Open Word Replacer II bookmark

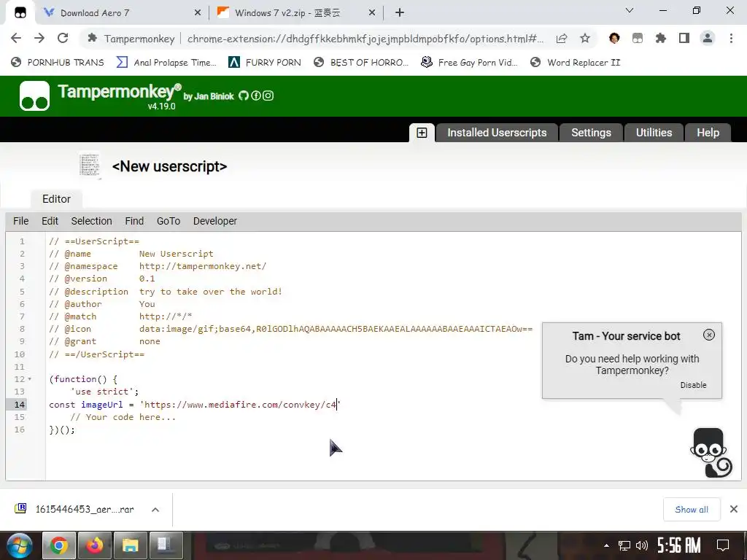[x=575, y=63]
